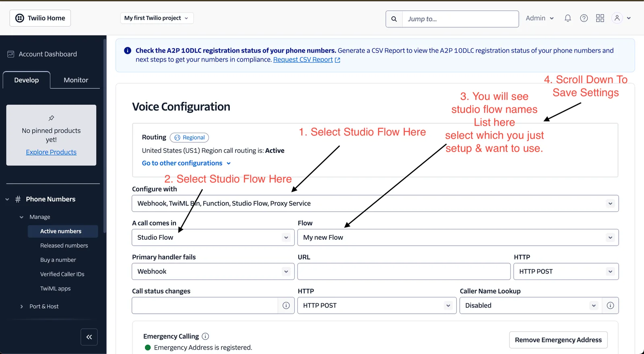Click the Account Dashboard icon

point(11,54)
